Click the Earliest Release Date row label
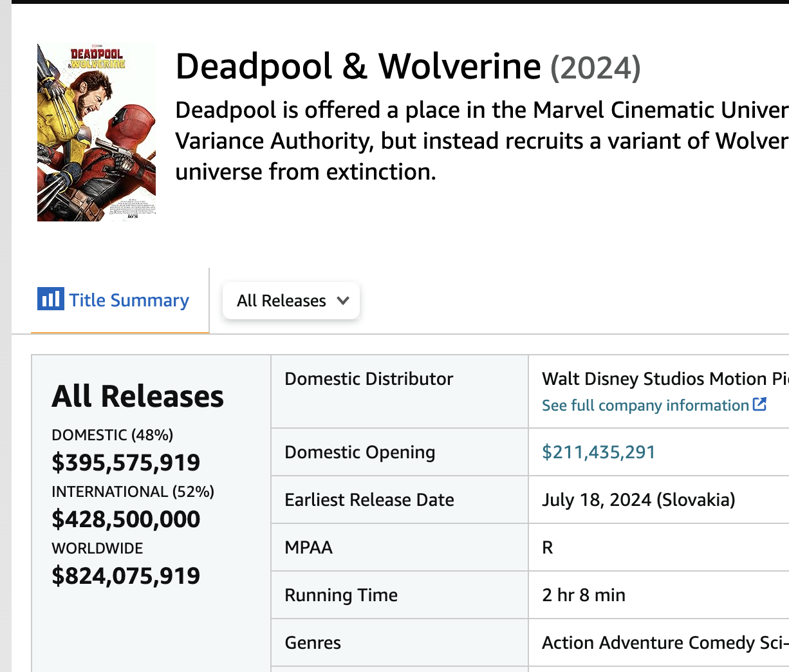 pyautogui.click(x=369, y=500)
